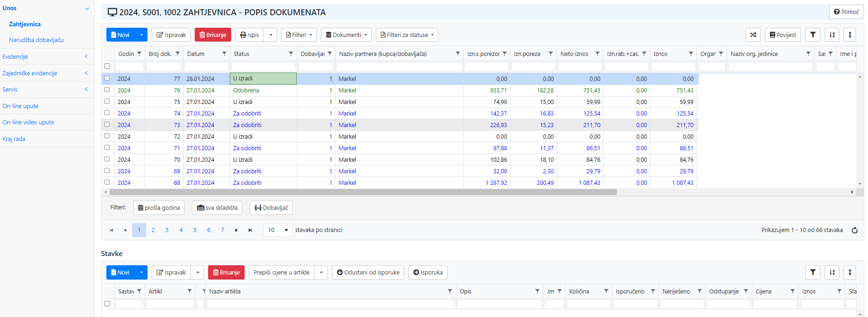
Task: Click the sva skladišta filter button
Action: pyautogui.click(x=217, y=207)
